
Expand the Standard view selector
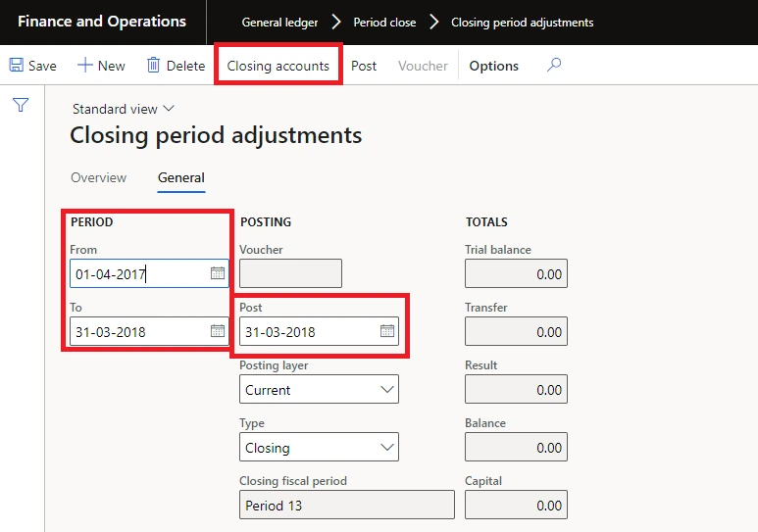coord(123,109)
